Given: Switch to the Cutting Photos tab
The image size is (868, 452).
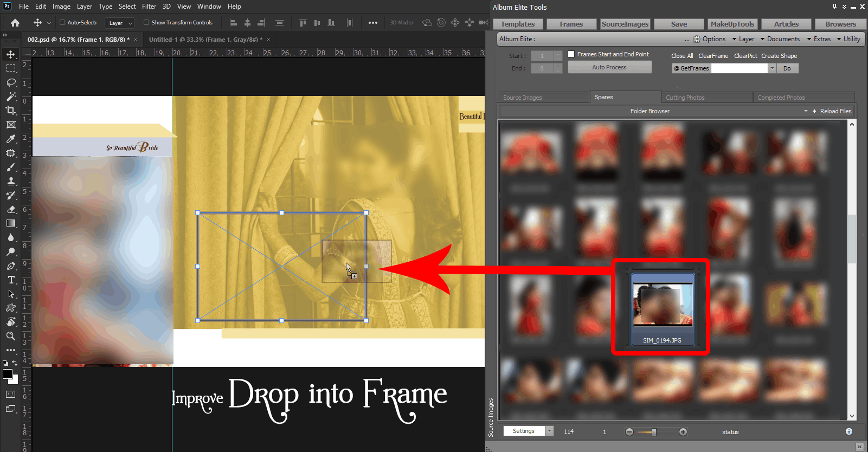Looking at the screenshot, I should point(685,98).
